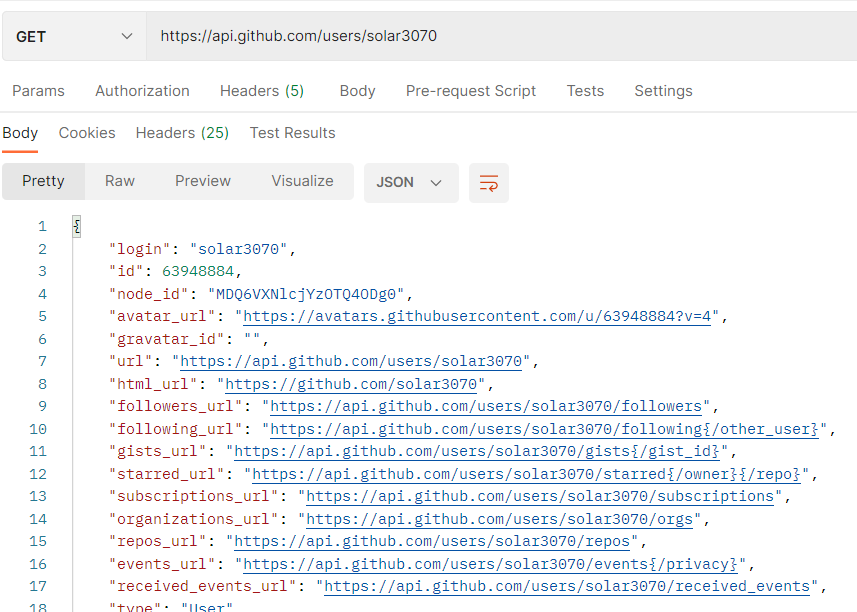Click line number 5 in the gutter
This screenshot has width=857, height=612.
(43, 316)
